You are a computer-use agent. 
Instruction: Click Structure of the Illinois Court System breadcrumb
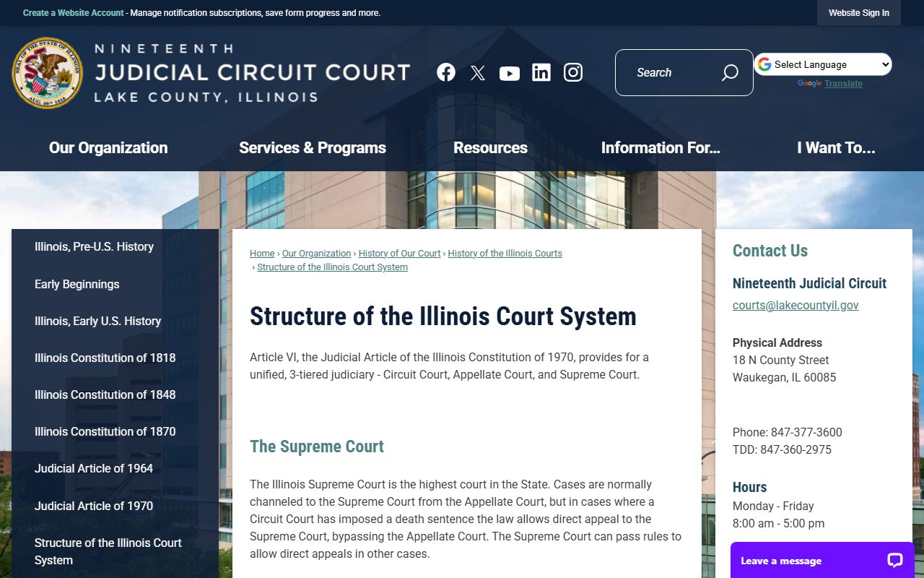pos(332,267)
